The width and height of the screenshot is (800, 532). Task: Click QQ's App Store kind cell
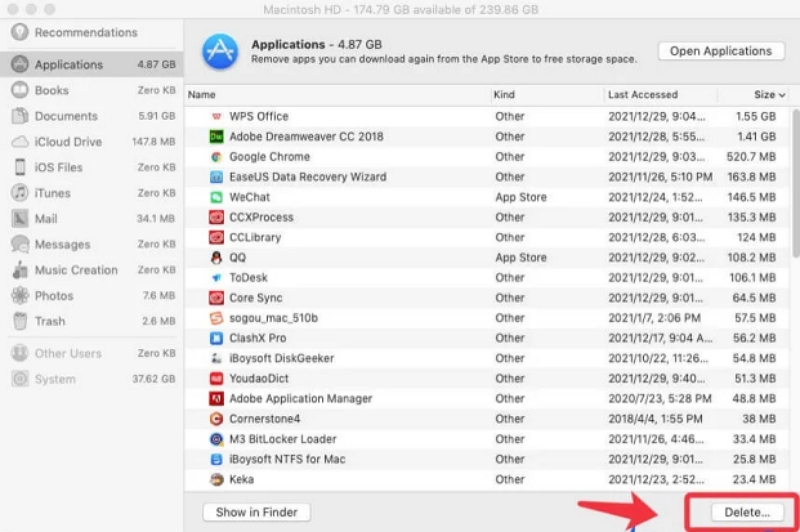coord(520,258)
